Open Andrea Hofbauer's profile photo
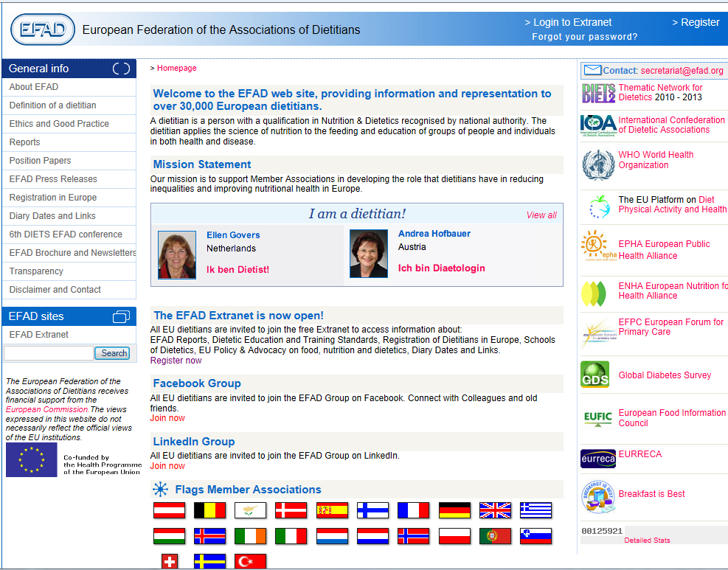 point(369,254)
